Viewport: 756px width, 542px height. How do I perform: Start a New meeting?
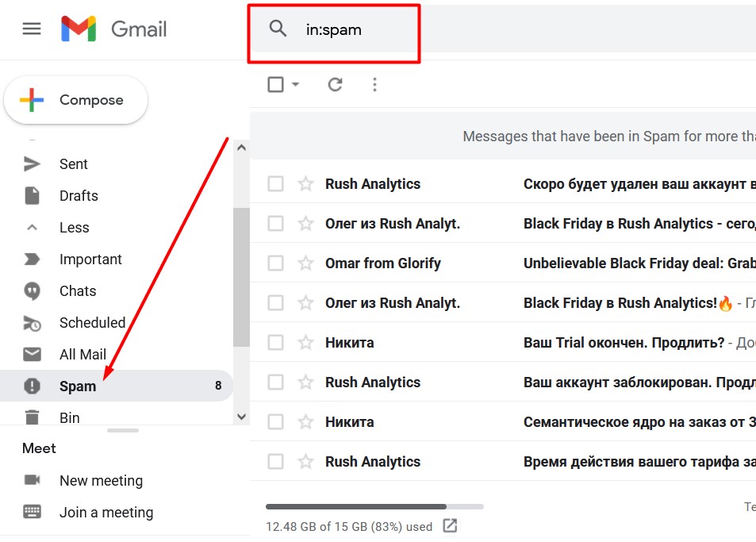tap(101, 480)
